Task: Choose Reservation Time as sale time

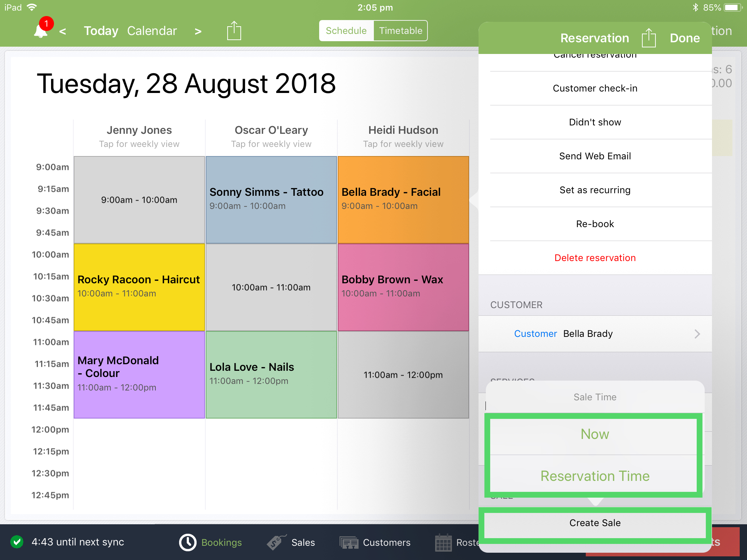Action: 595,476
